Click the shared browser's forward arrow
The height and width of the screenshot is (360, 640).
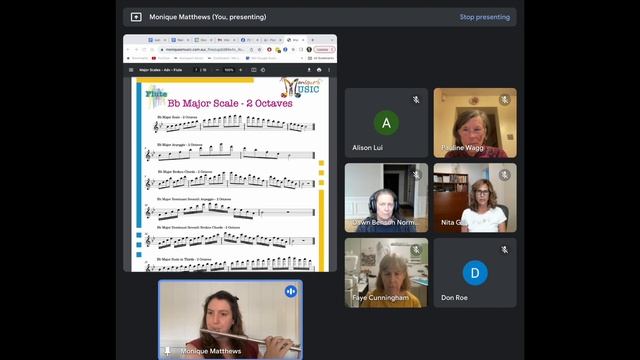[136, 49]
